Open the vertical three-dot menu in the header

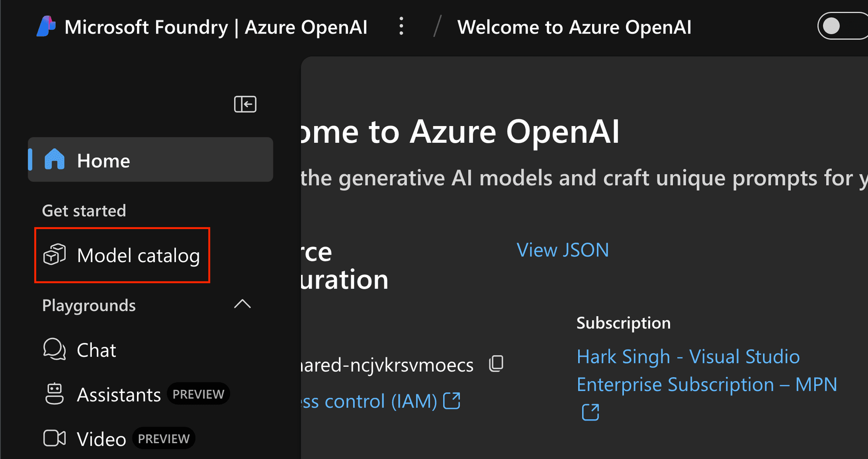(401, 26)
